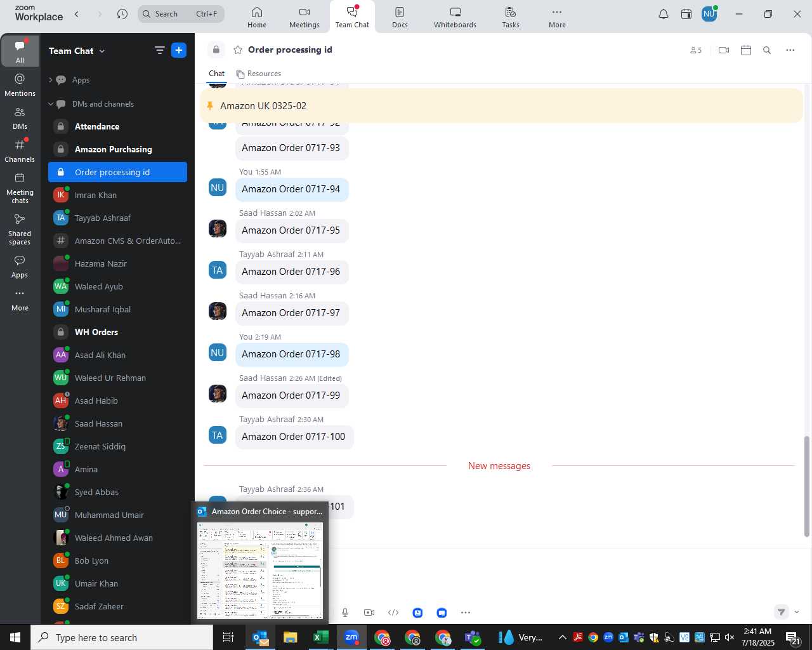Open chat with Tayyab Ashraaf
Screen dimensions: 812x650
click(x=117, y=218)
